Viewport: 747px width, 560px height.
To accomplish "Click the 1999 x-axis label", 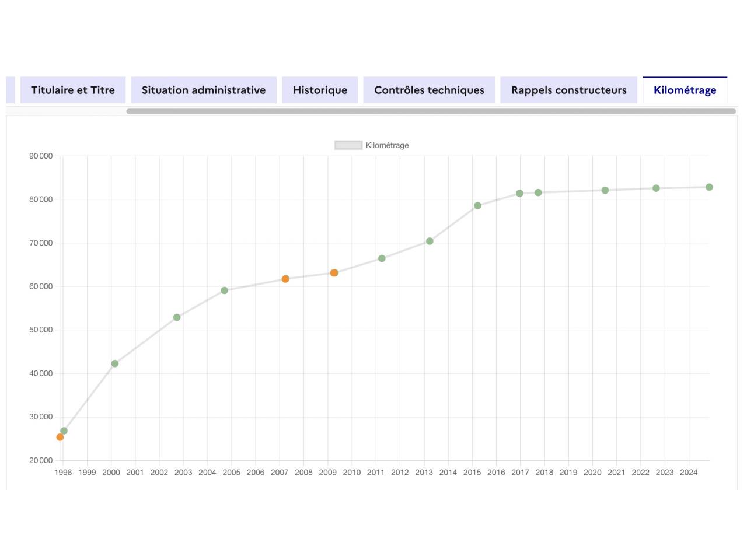I will pyautogui.click(x=87, y=472).
